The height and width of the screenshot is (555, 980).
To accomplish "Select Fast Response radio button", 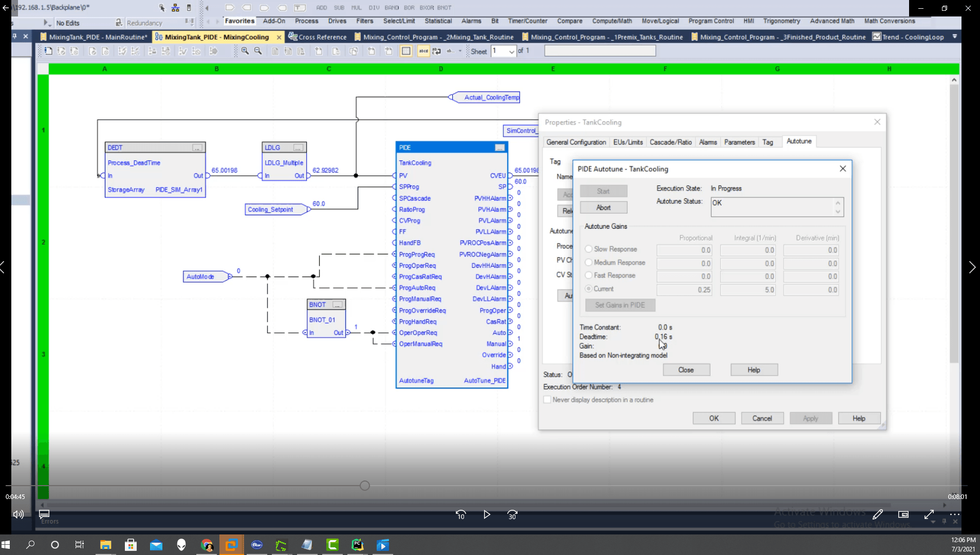I will 588,275.
